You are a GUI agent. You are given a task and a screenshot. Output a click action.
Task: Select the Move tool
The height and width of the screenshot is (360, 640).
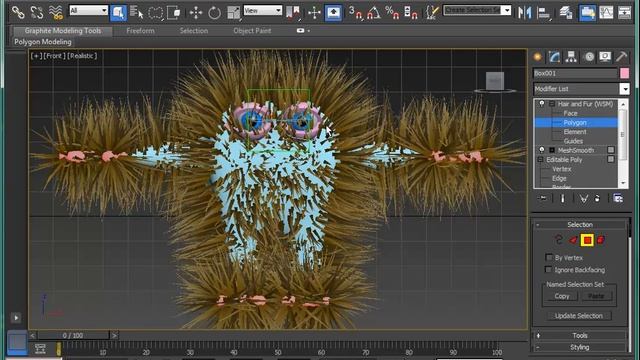(x=196, y=13)
